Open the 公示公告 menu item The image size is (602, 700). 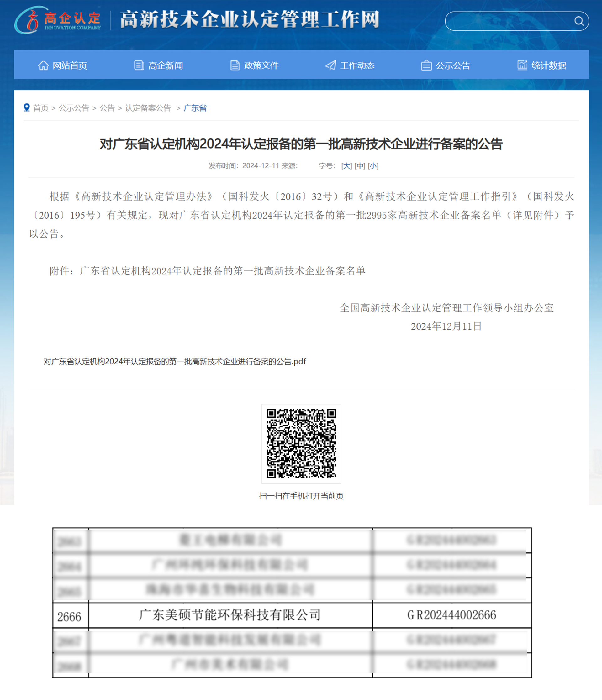[x=453, y=65]
